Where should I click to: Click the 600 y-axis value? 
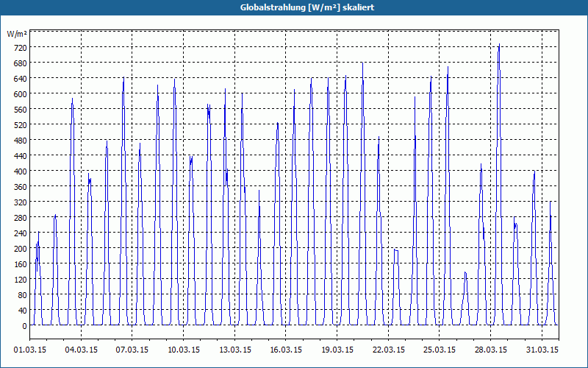21,93
